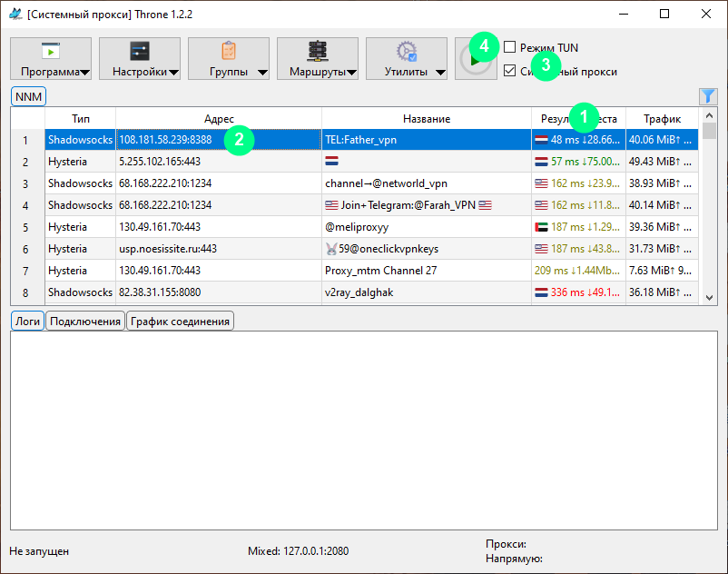Start the proxy with green play button
This screenshot has width=728, height=574.
[x=476, y=59]
